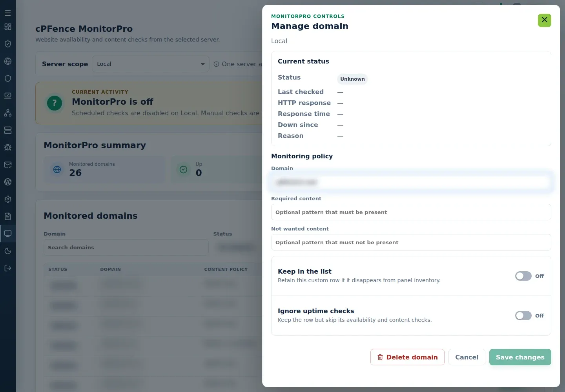565x392 pixels.
Task: Open the laptop-with-checkmark sidebar icon
Action: point(8,96)
